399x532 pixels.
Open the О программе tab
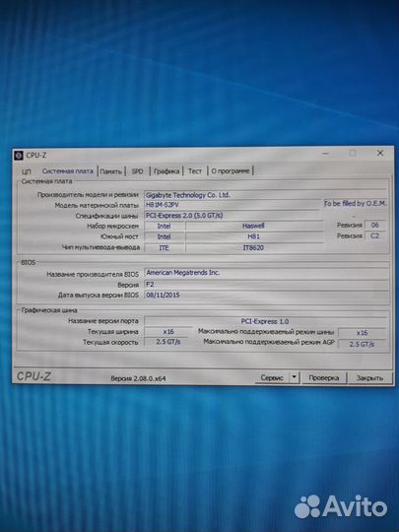click(231, 170)
